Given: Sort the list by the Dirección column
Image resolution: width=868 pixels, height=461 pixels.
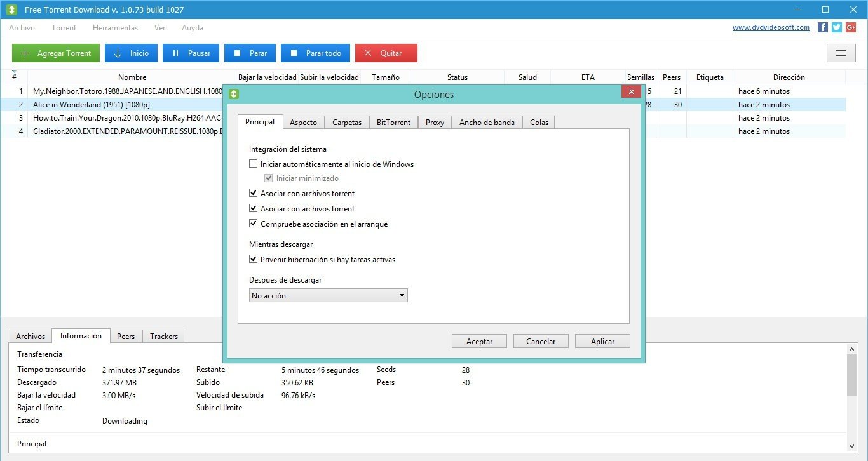Looking at the screenshot, I should (x=789, y=77).
